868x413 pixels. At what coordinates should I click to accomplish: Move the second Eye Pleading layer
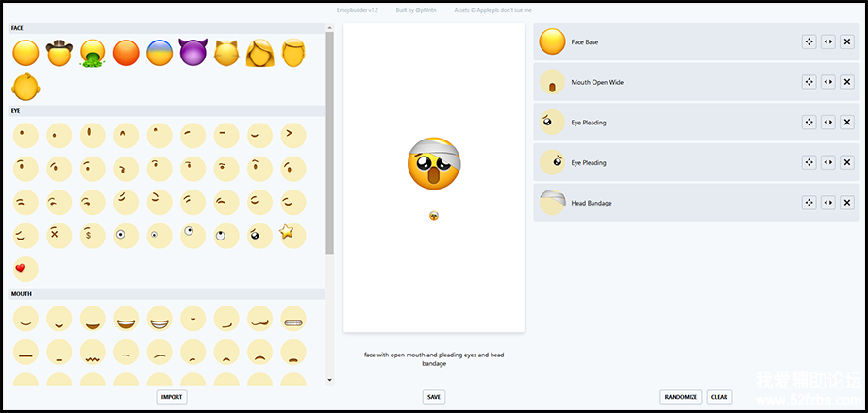coord(809,162)
